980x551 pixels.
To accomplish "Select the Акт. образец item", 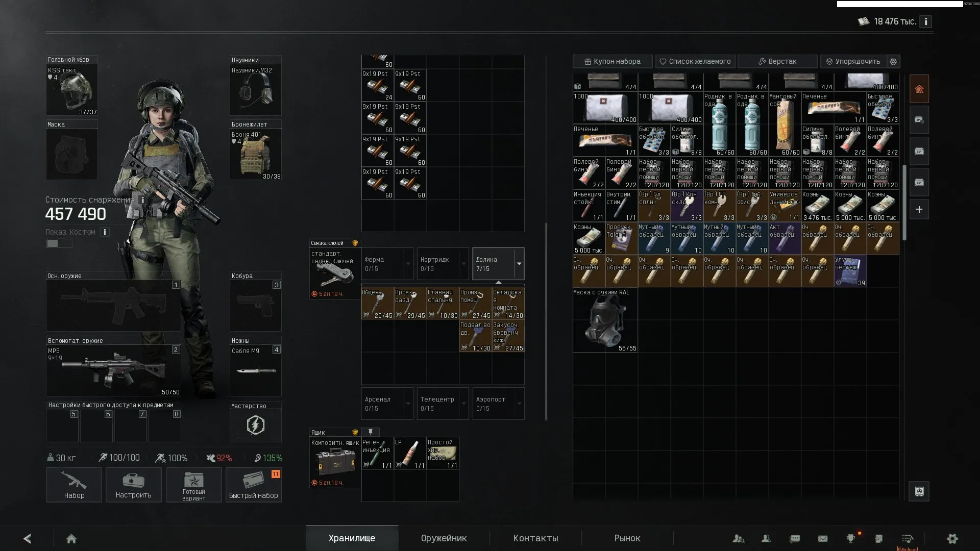I will click(x=785, y=238).
